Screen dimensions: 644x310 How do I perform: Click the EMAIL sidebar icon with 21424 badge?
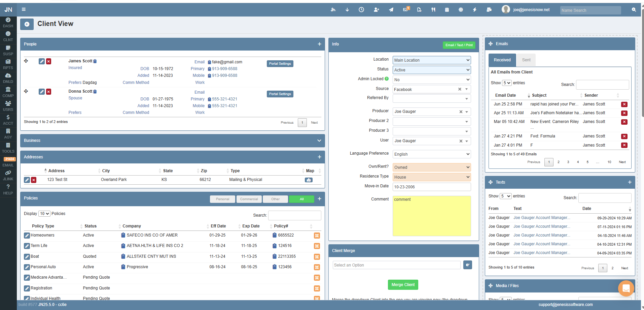pyautogui.click(x=8, y=162)
